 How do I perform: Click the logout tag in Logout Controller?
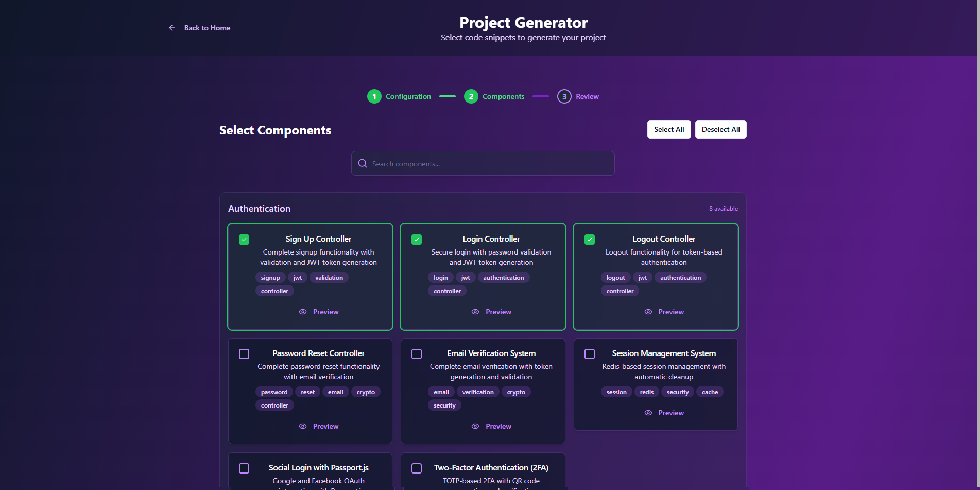coord(615,278)
